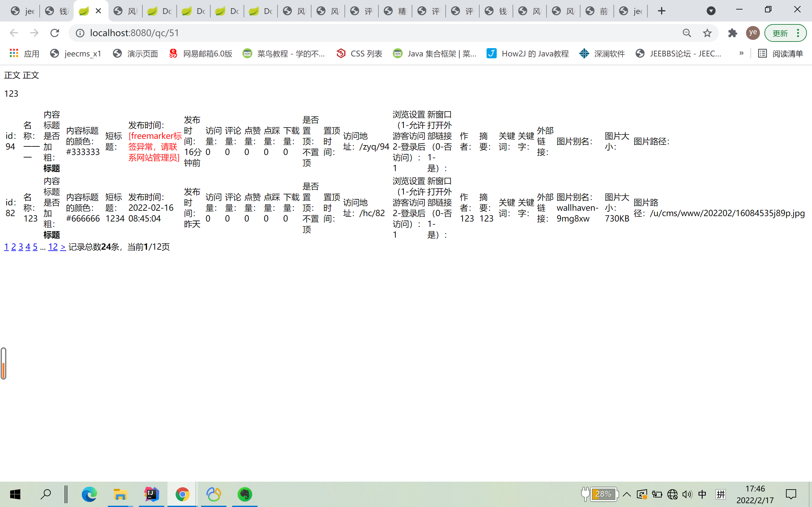Open the Chrome profile avatar
The height and width of the screenshot is (507, 812).
pyautogui.click(x=753, y=33)
